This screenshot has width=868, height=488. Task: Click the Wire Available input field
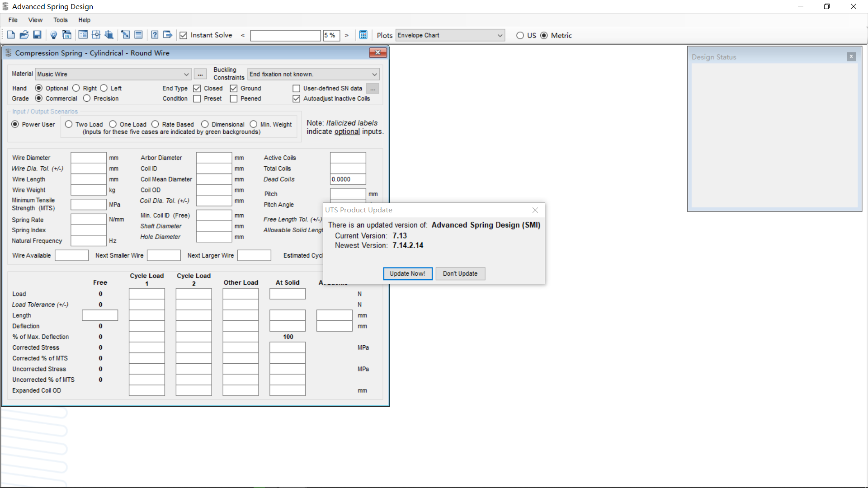point(72,256)
